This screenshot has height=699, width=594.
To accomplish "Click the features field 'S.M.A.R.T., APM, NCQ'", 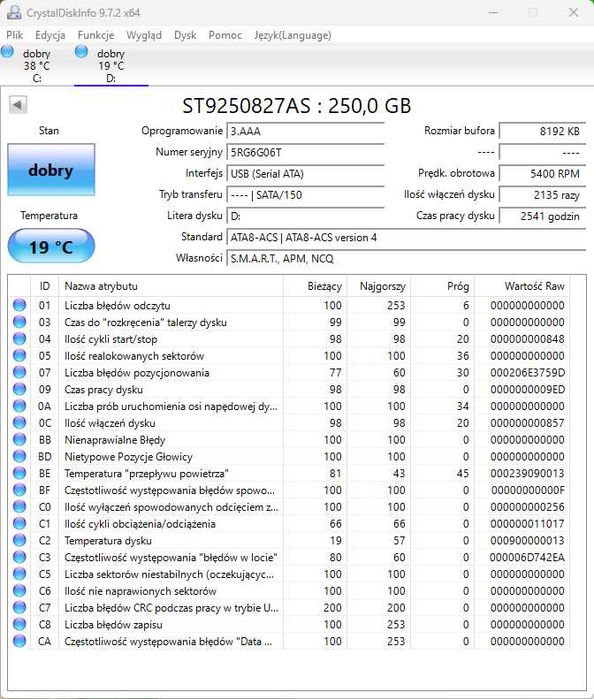I will click(406, 259).
